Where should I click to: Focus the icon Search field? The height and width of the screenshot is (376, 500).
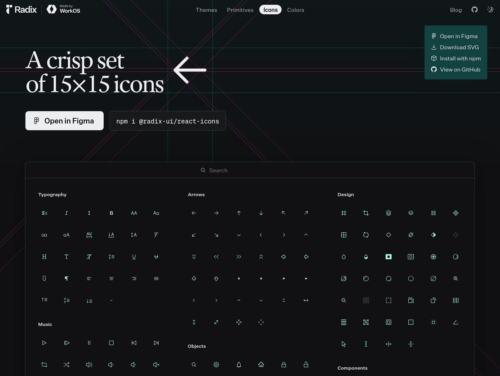[250, 170]
